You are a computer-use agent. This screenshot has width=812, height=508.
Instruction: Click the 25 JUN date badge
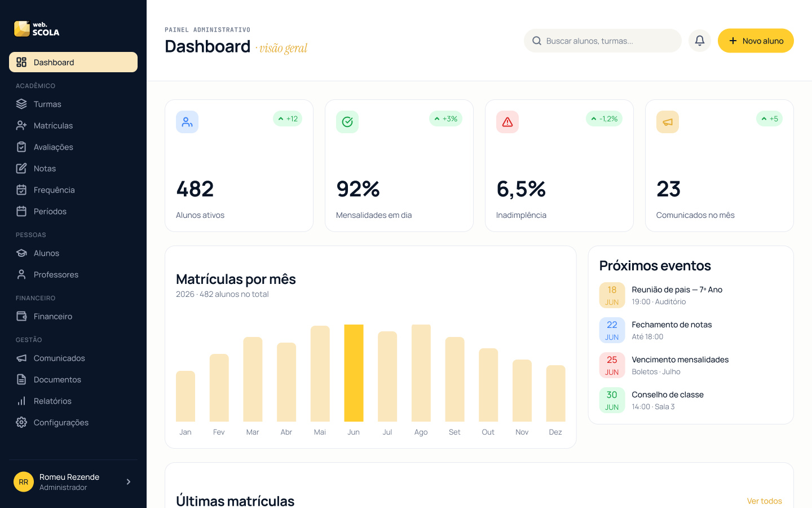tap(612, 365)
